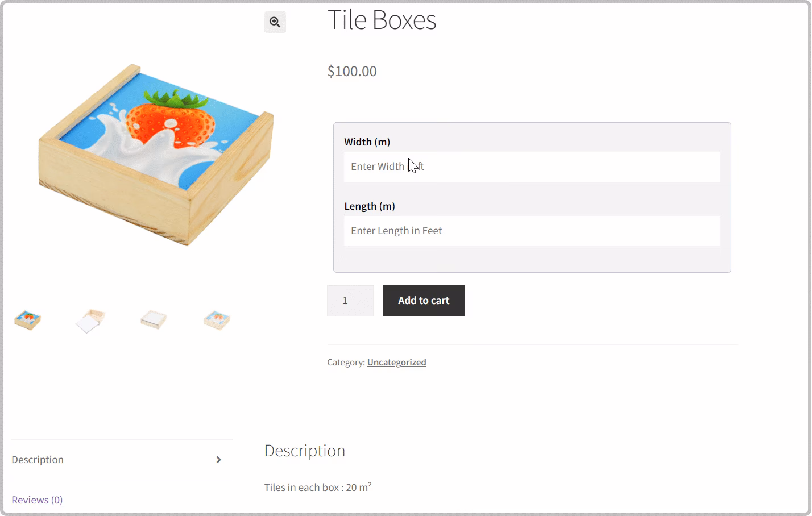Select the last faded strawberry box thumbnail

217,321
